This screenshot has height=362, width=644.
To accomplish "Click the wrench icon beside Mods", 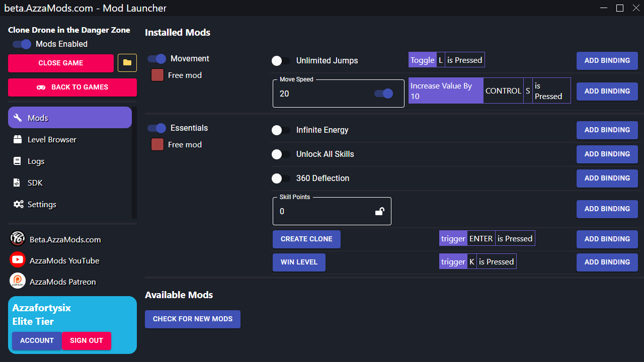I will pos(18,118).
